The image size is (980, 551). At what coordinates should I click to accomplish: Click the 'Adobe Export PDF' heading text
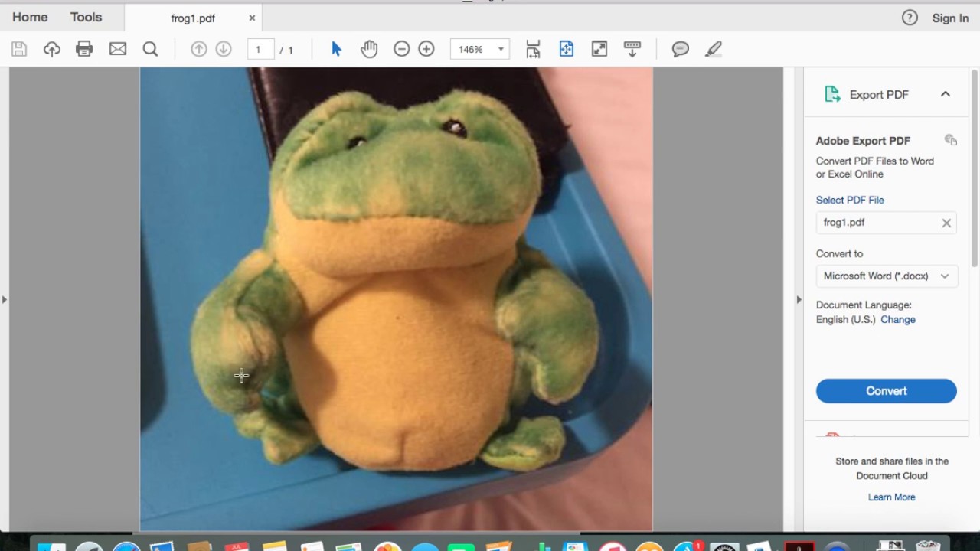[x=863, y=141]
